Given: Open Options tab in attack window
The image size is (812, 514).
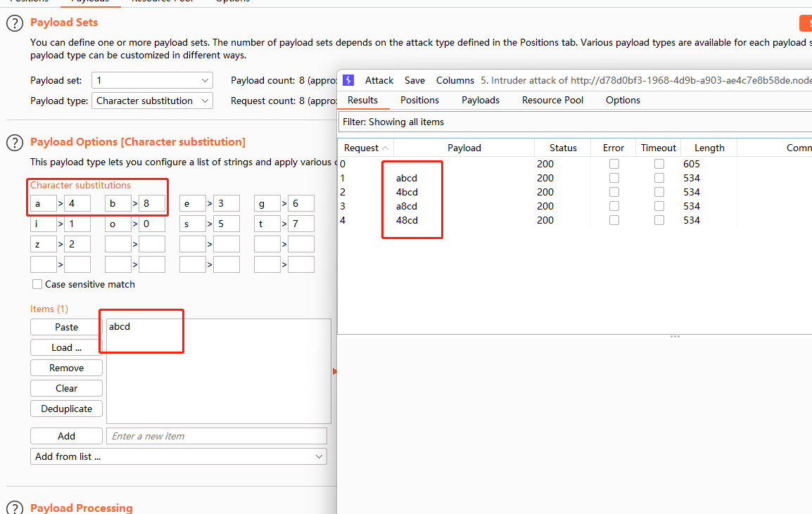Looking at the screenshot, I should [623, 100].
